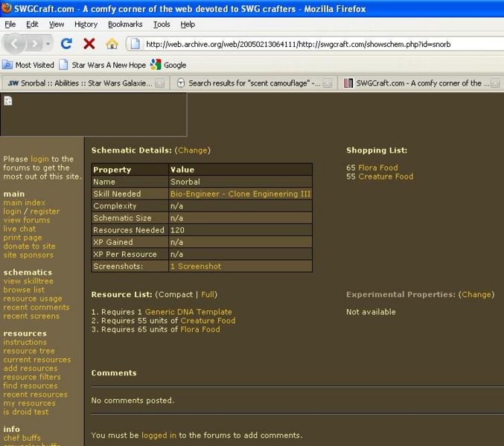
Task: Go to the Home page icon
Action: 112,44
